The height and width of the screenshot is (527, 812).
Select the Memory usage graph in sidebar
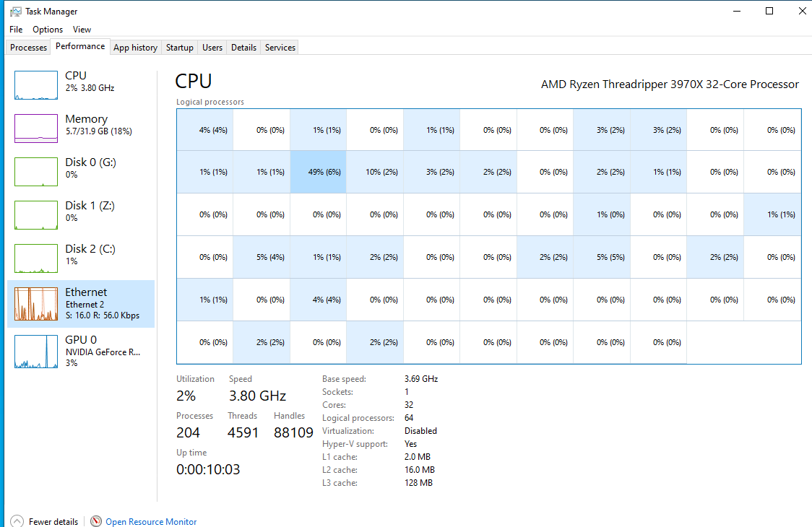[x=36, y=129]
